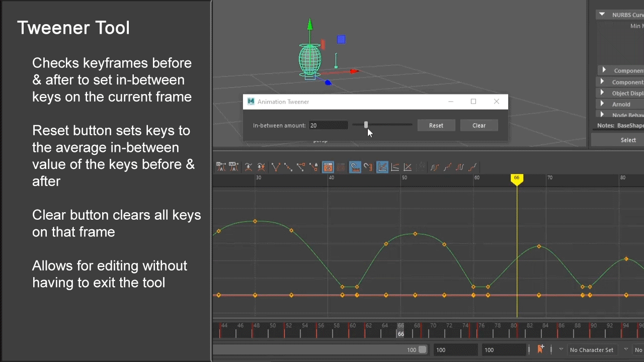Click the Select button in Attribute Editor

(618, 140)
